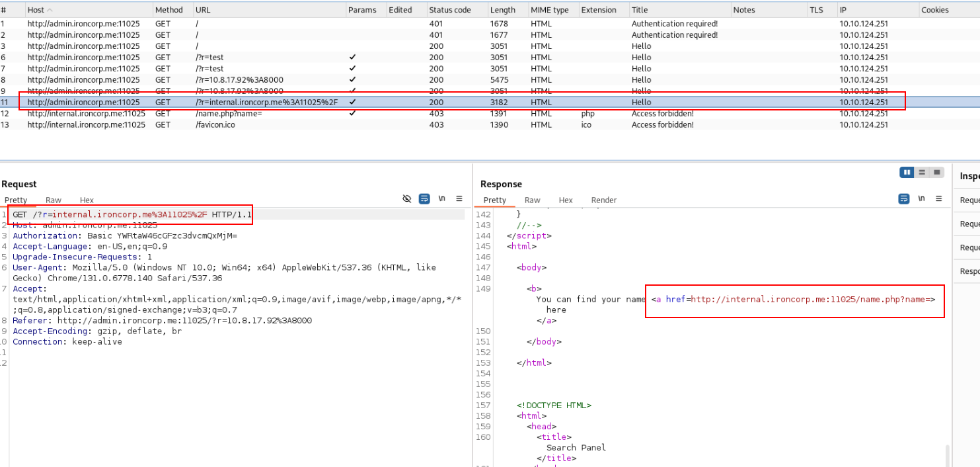Select row 8 with length 5475
Viewport: 980px width, 467px height.
[490, 79]
